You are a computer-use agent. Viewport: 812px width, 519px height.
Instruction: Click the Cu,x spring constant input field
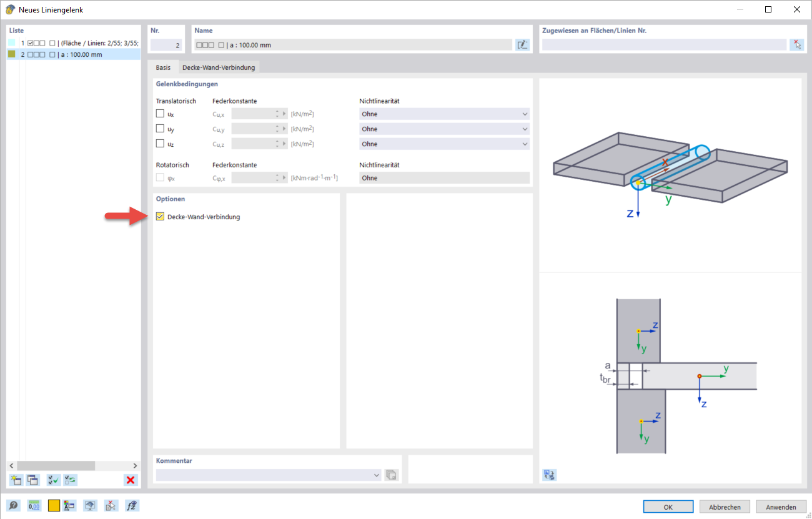[x=252, y=114]
